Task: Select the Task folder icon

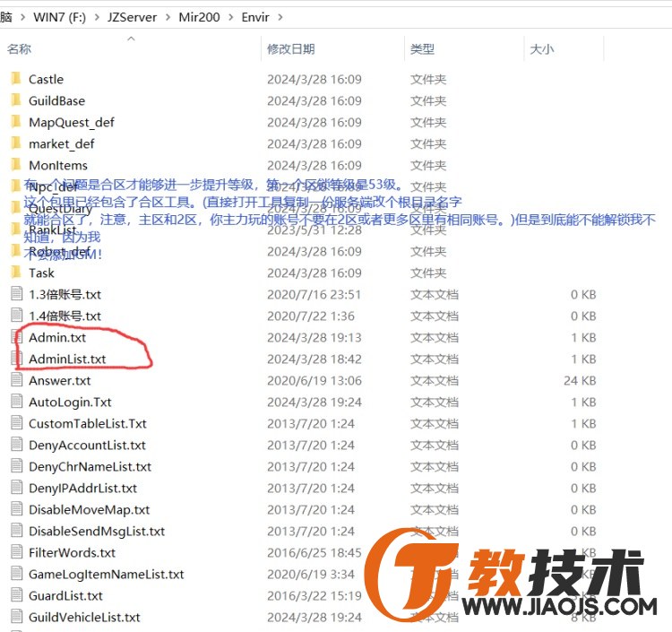Action: tap(15, 273)
